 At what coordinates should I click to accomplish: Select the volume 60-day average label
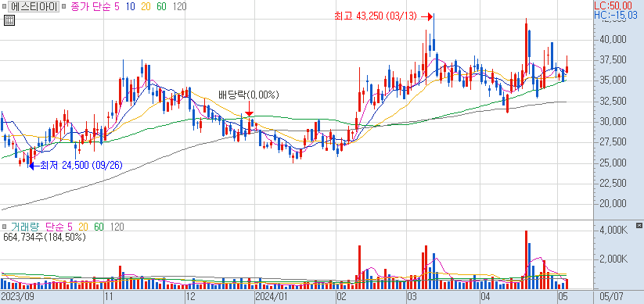(x=99, y=227)
